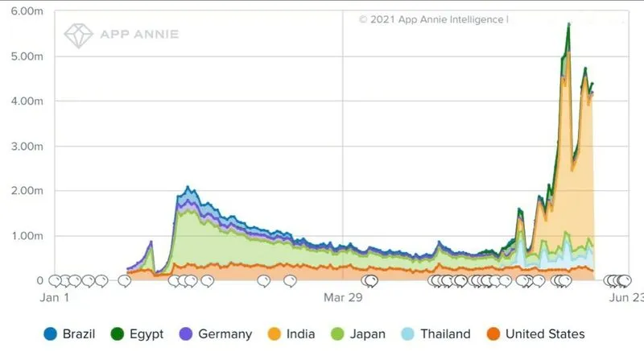Click the App Annie diamond logo
The image size is (644, 352).
[x=79, y=35]
